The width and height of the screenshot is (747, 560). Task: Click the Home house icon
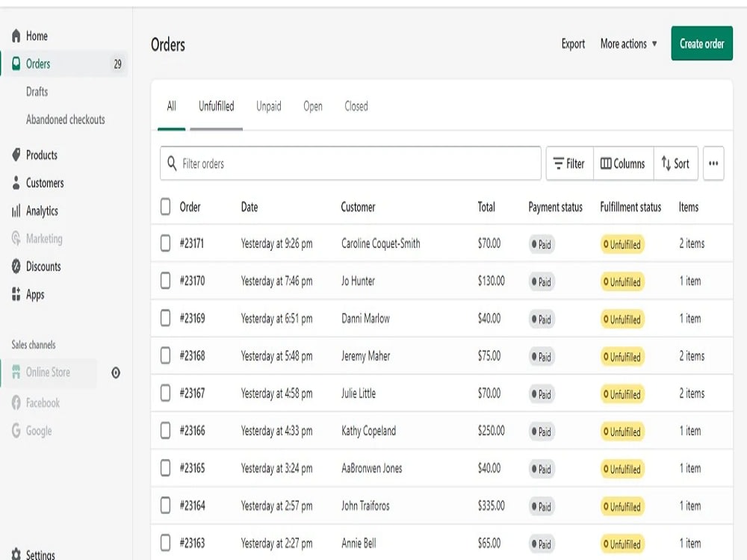(16, 36)
